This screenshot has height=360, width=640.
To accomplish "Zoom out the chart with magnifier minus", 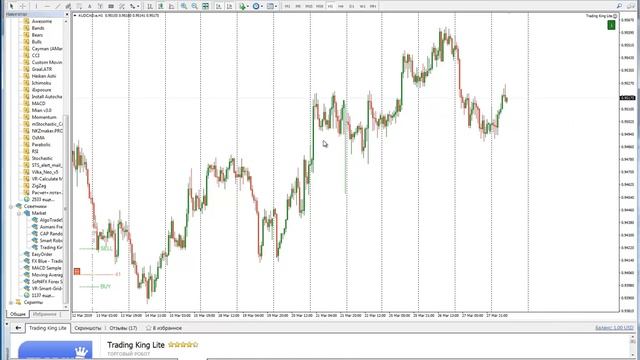I will pos(195,6).
